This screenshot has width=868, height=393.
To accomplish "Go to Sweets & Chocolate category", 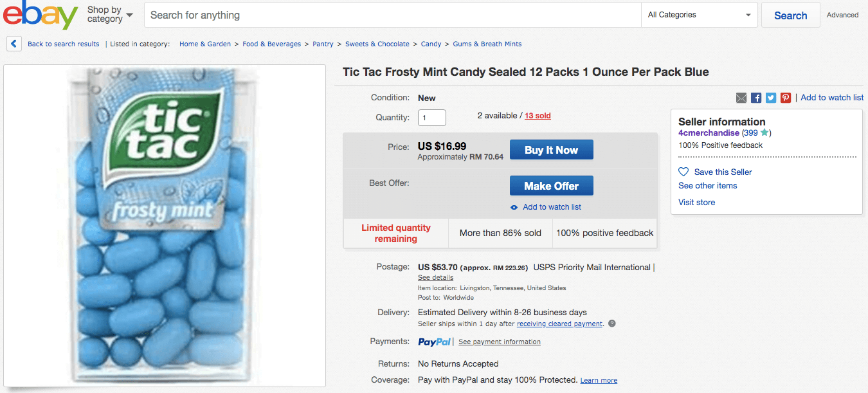I will click(x=377, y=44).
